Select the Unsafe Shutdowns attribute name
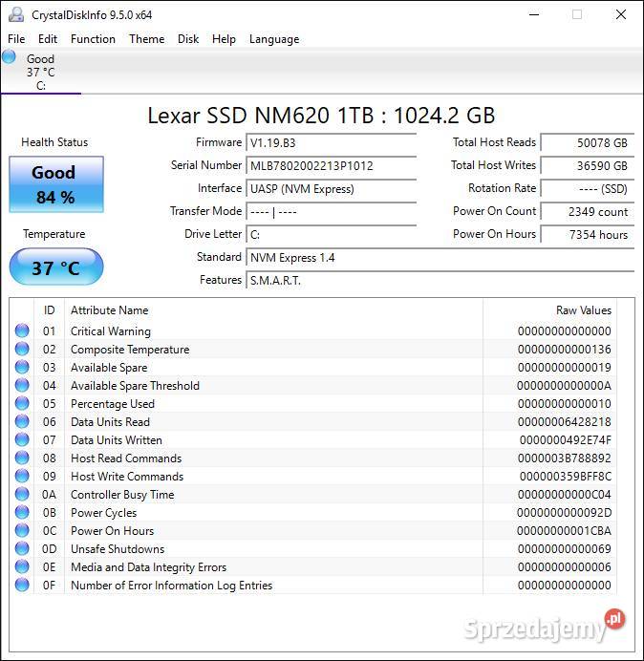This screenshot has height=661, width=644. 118,549
